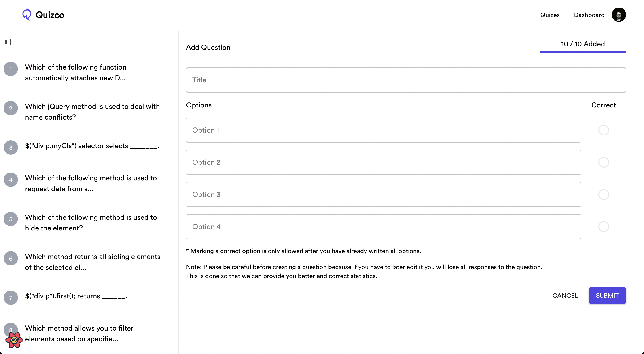Submit the new question
This screenshot has height=354, width=644.
point(607,295)
